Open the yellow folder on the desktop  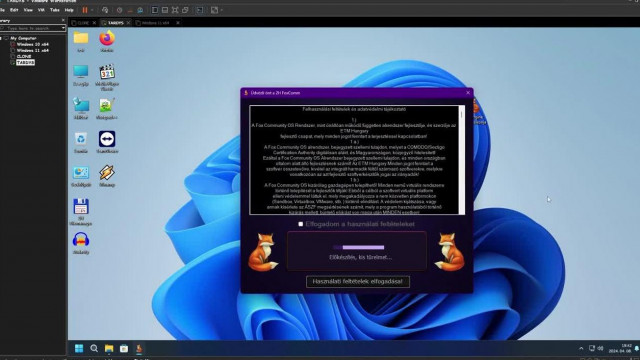click(81, 41)
